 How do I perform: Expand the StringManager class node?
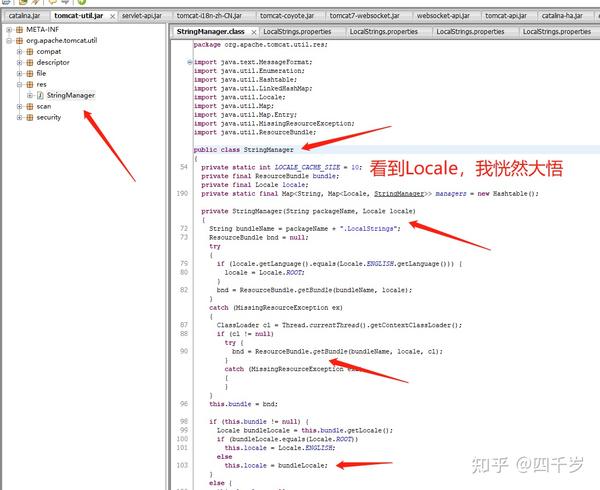(29, 96)
